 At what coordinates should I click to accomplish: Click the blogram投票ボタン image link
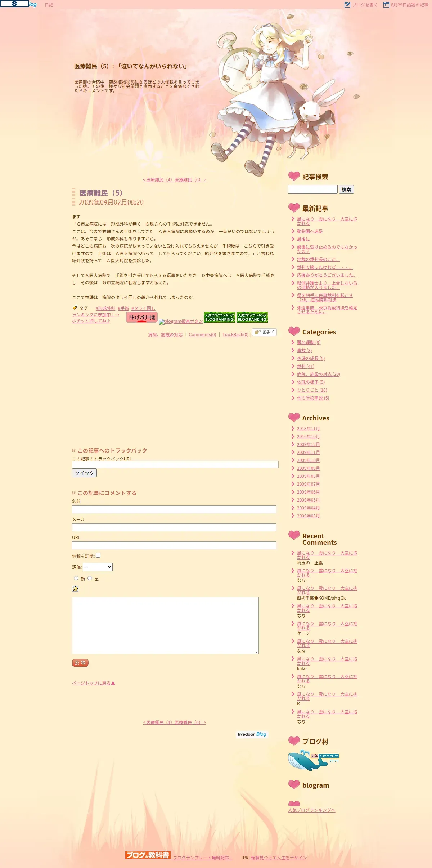pos(181,321)
